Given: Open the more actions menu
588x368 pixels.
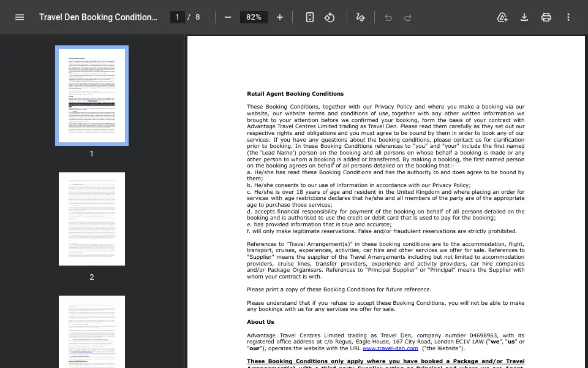Looking at the screenshot, I should (x=568, y=17).
